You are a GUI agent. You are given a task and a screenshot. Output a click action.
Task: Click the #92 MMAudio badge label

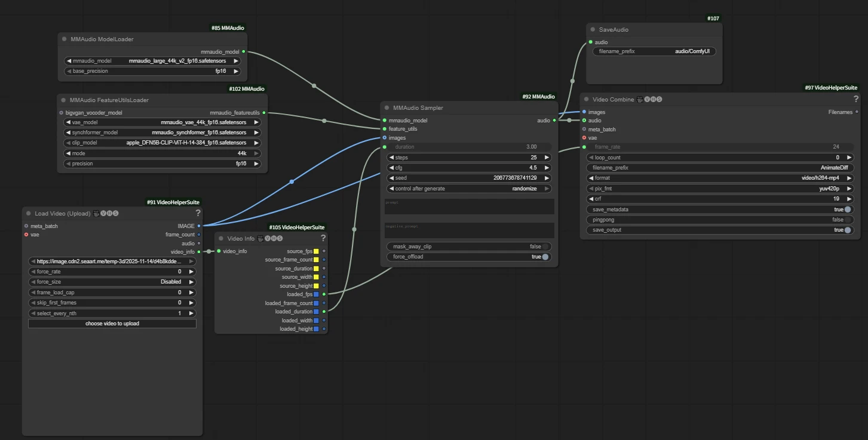538,96
